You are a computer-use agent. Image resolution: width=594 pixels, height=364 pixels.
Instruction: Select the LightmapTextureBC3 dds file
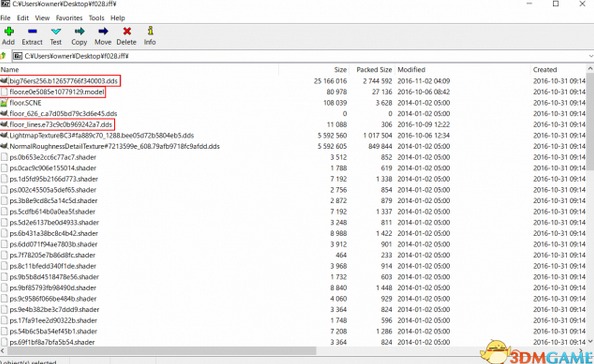(102, 135)
